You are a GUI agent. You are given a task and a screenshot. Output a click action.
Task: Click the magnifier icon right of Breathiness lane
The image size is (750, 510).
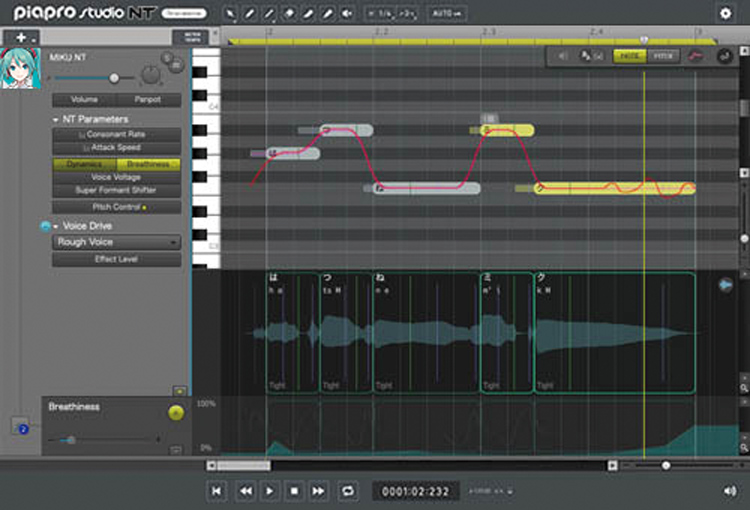click(744, 448)
